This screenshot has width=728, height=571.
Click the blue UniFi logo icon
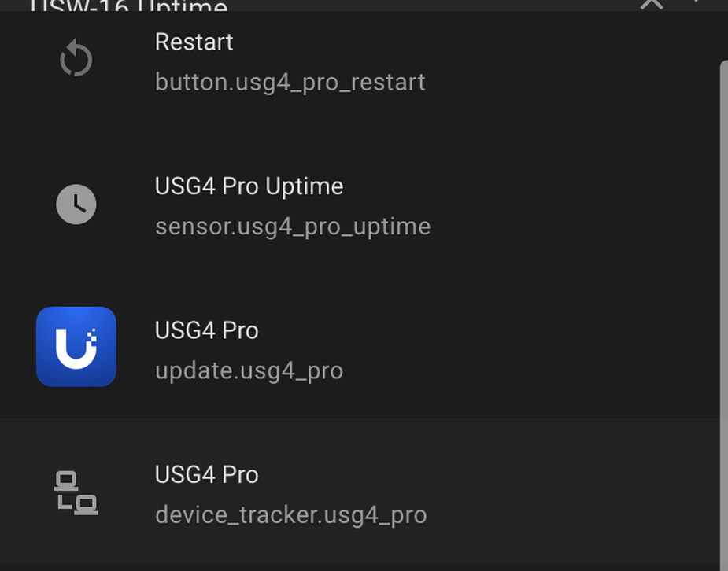pos(76,346)
